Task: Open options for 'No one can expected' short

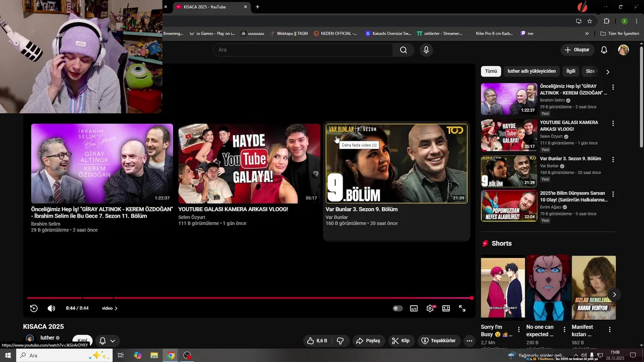Action: (564, 330)
